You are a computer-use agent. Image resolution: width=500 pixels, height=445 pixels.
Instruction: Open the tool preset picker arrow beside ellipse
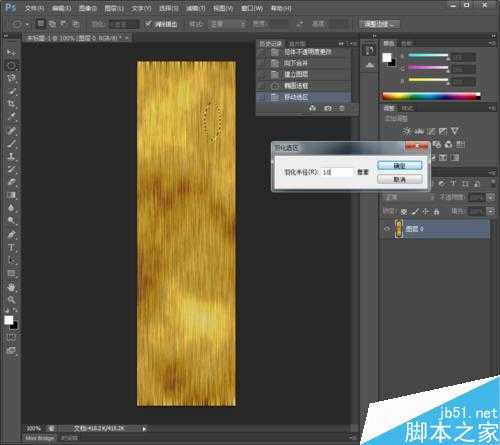coord(27,24)
